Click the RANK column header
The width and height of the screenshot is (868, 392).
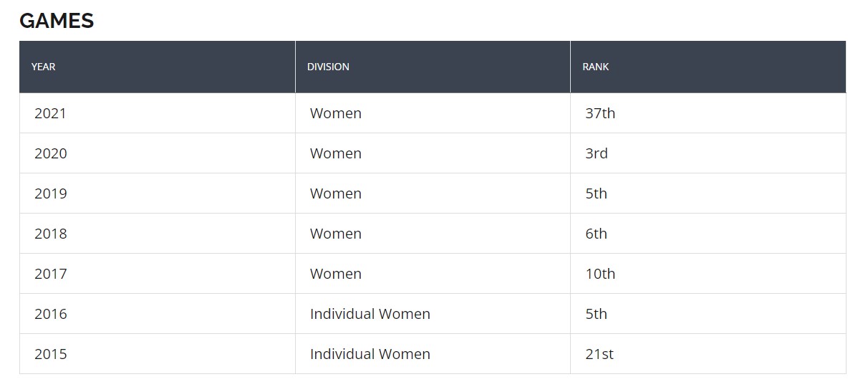(595, 67)
